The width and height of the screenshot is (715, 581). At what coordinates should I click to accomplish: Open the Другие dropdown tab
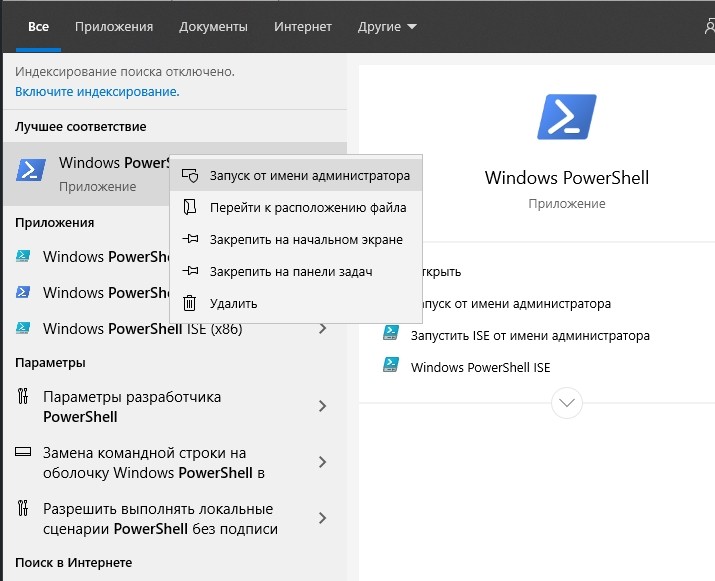click(387, 26)
